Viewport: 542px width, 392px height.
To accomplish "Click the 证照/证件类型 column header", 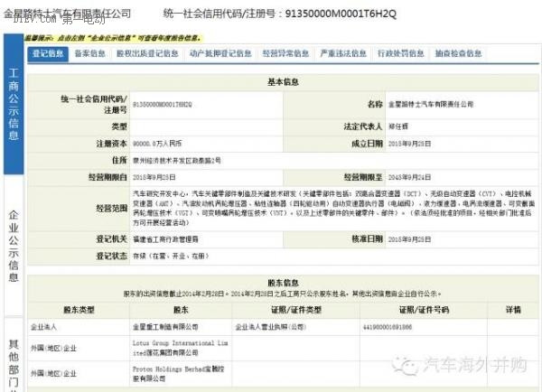I will pyautogui.click(x=296, y=310).
